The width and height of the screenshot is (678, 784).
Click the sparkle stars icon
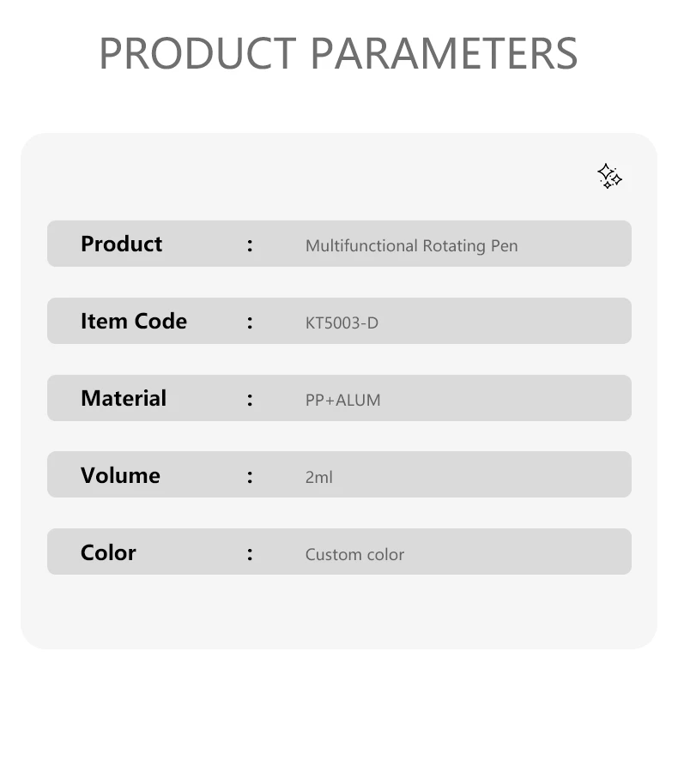click(x=609, y=176)
